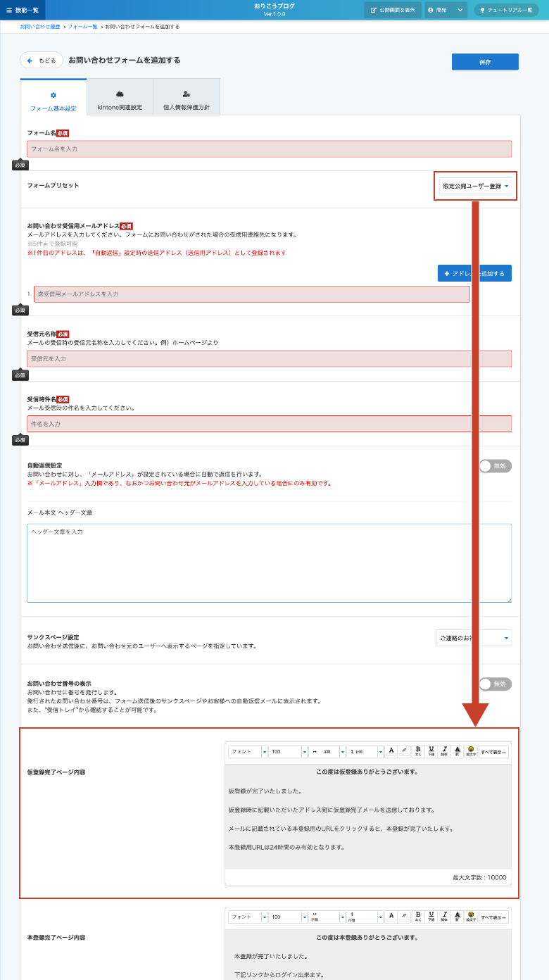This screenshot has width=549, height=980.
Task: Click Bold icon in 本登録完了ページ editor
Action: coord(417,917)
